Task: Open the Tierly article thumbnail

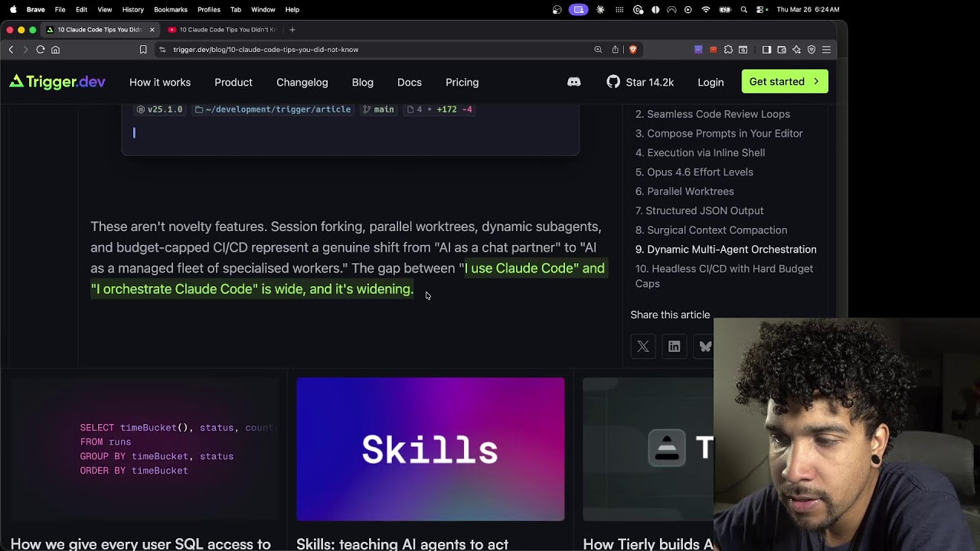Action: click(x=648, y=449)
